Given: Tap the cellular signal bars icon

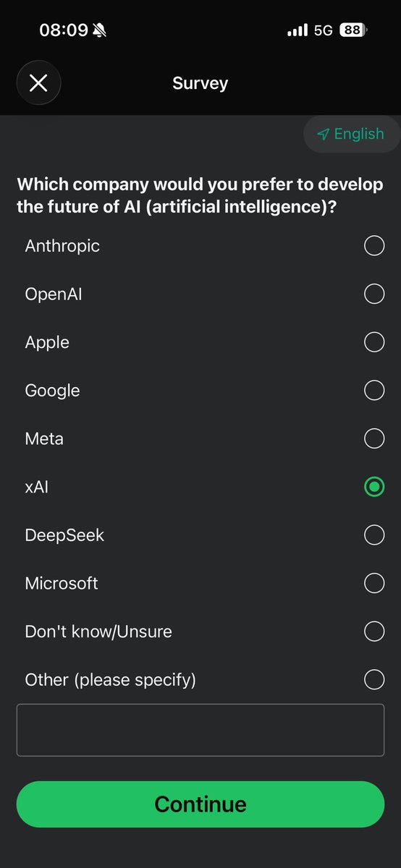Looking at the screenshot, I should coord(297,30).
